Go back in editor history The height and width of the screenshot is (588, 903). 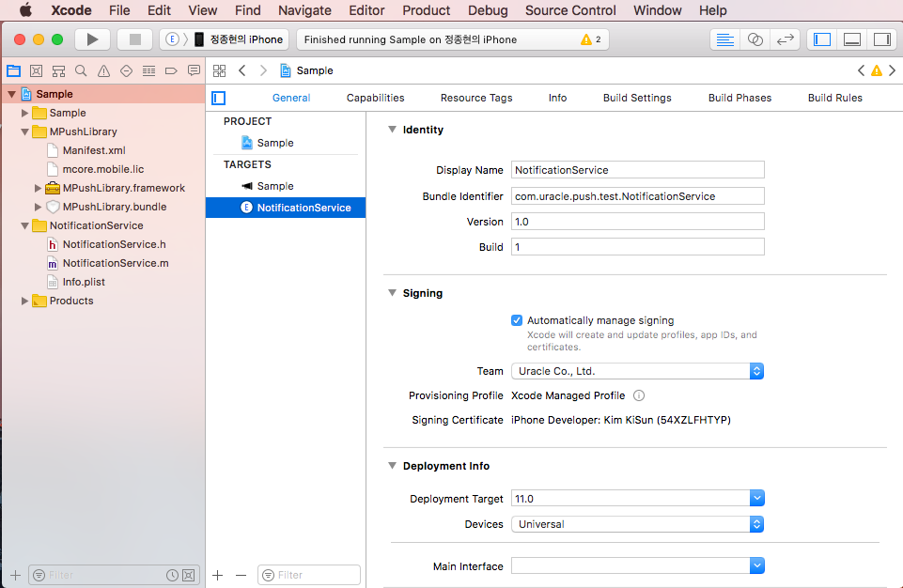click(242, 70)
